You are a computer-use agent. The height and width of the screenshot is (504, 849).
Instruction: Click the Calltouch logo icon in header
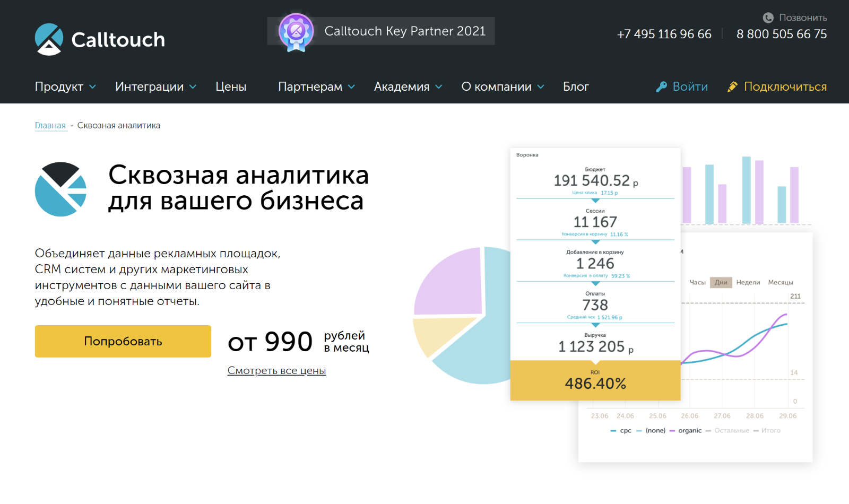tap(49, 39)
